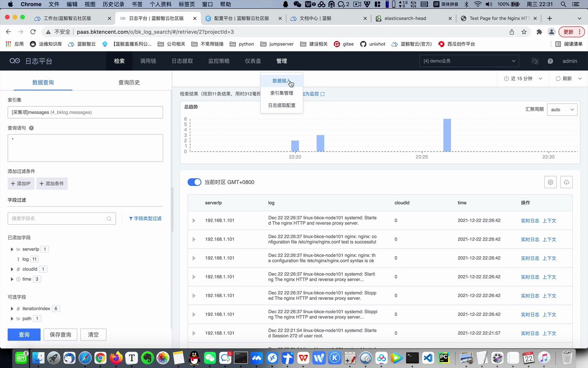
Task: Open Firefox from the Dock
Action: [116, 358]
